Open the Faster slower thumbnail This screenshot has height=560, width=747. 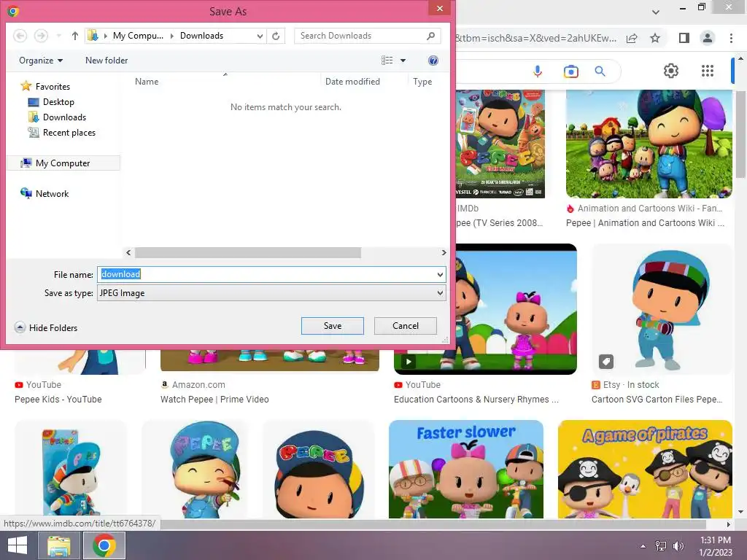466,469
